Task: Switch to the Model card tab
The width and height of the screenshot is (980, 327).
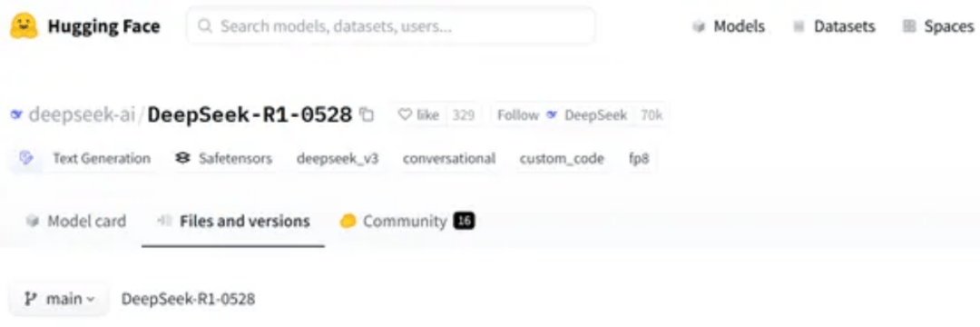Action: click(x=75, y=222)
